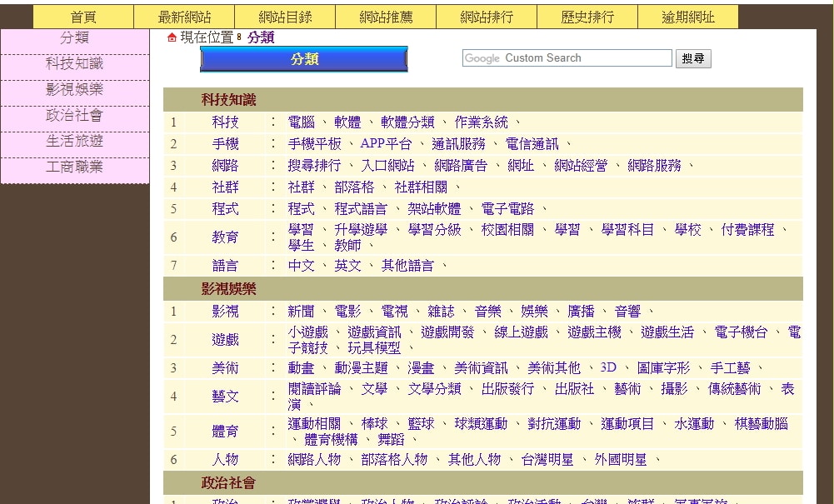Screen dimensions: 834x504
Task: Open the 搜尋排行 link
Action: pyautogui.click(x=314, y=166)
